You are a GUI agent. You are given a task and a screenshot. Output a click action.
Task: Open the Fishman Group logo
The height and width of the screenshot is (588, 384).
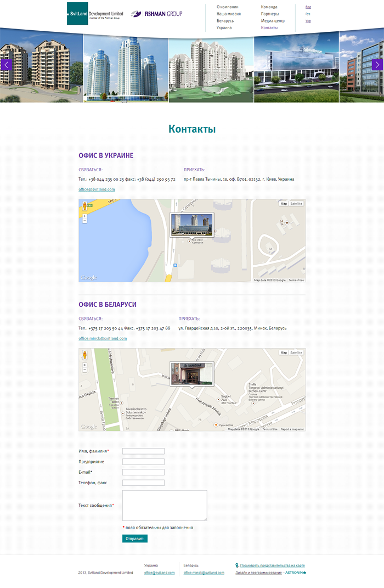point(156,14)
